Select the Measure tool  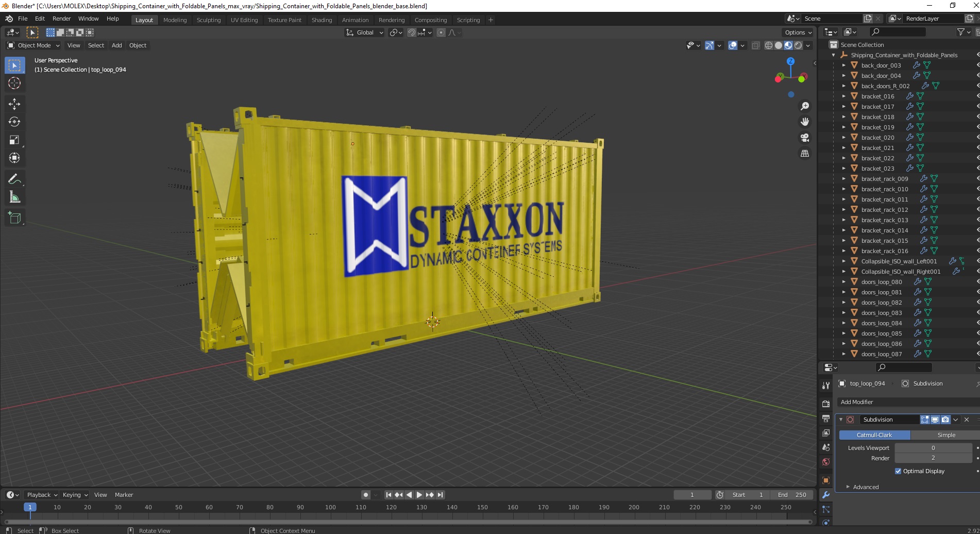(x=14, y=197)
